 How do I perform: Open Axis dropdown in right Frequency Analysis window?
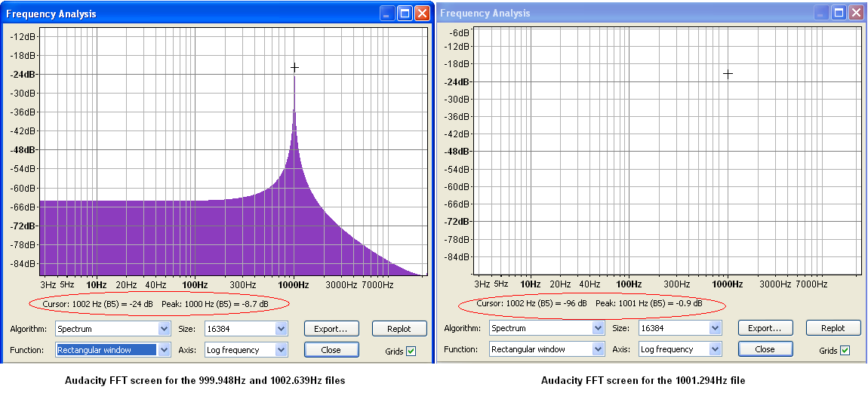coord(680,349)
